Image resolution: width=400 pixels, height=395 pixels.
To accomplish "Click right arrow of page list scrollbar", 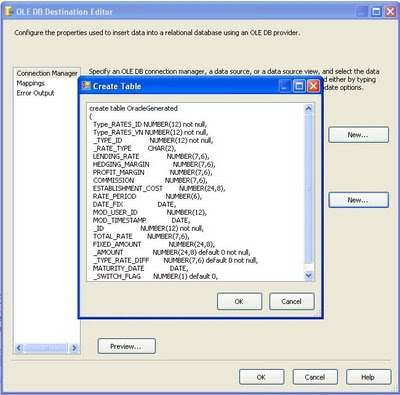I will (x=74, y=348).
